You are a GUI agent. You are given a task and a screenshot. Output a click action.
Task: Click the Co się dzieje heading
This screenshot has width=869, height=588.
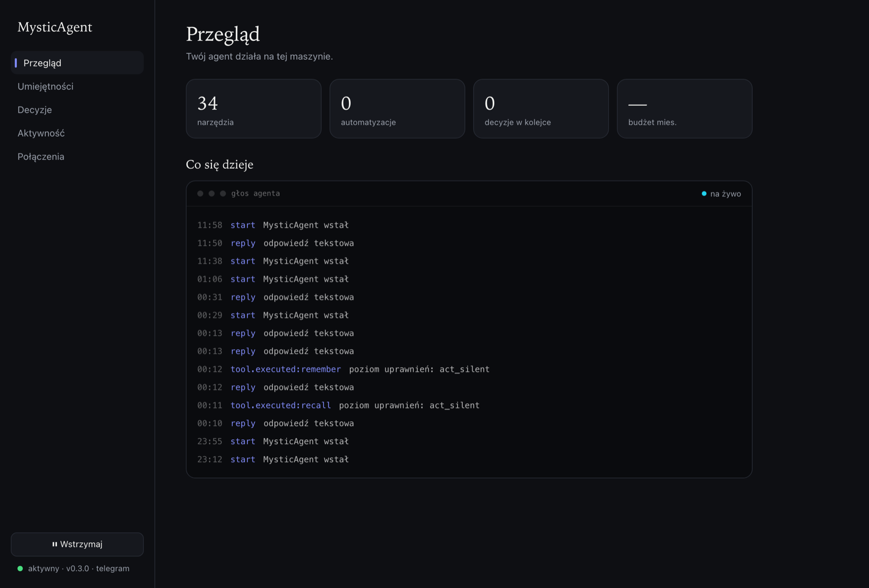tap(219, 165)
